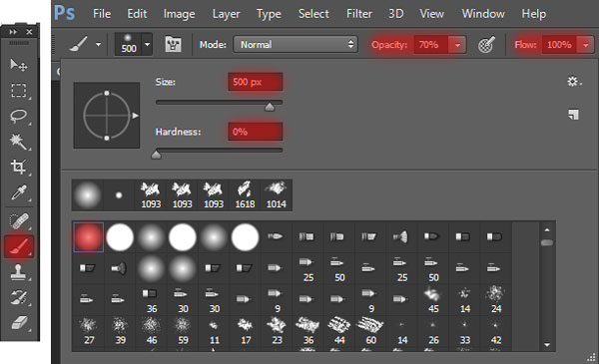The width and height of the screenshot is (599, 364).
Task: Open the View menu
Action: (431, 14)
